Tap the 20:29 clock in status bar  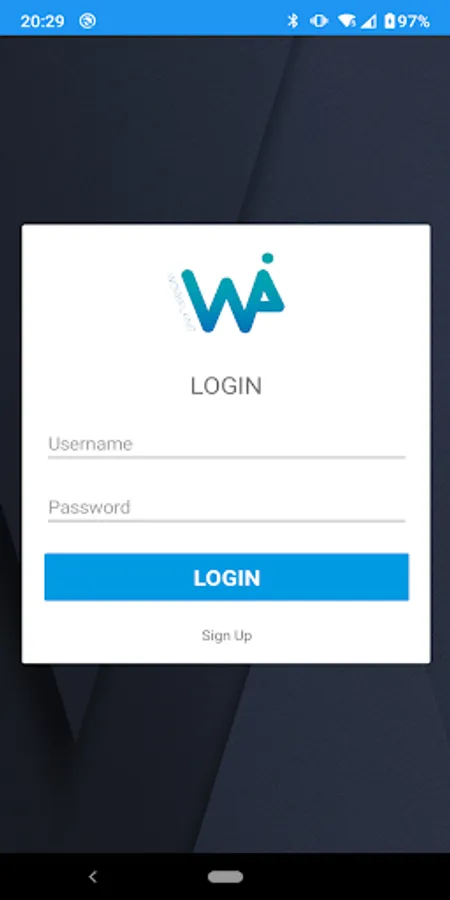42,22
